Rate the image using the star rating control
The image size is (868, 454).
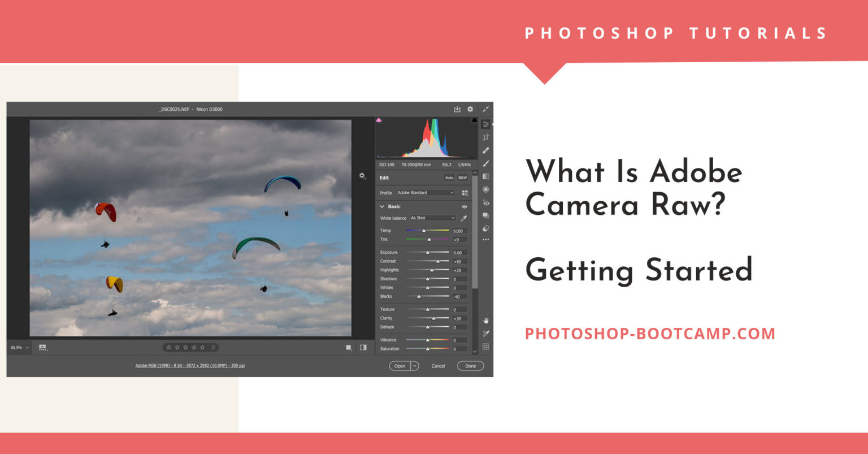pyautogui.click(x=186, y=348)
